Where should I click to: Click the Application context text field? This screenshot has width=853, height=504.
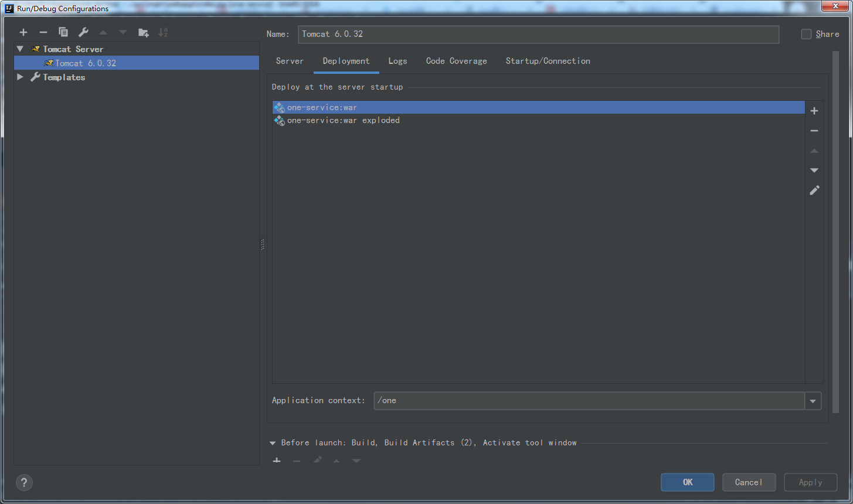(589, 401)
